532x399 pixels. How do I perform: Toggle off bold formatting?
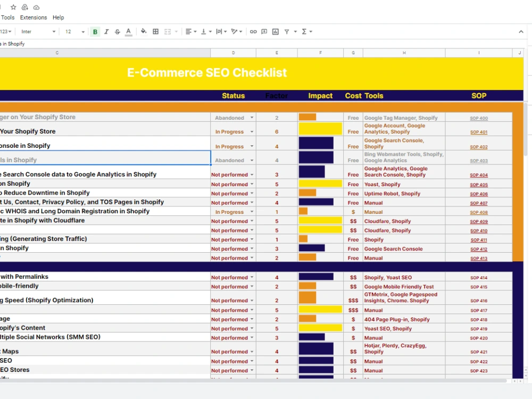pyautogui.click(x=95, y=31)
